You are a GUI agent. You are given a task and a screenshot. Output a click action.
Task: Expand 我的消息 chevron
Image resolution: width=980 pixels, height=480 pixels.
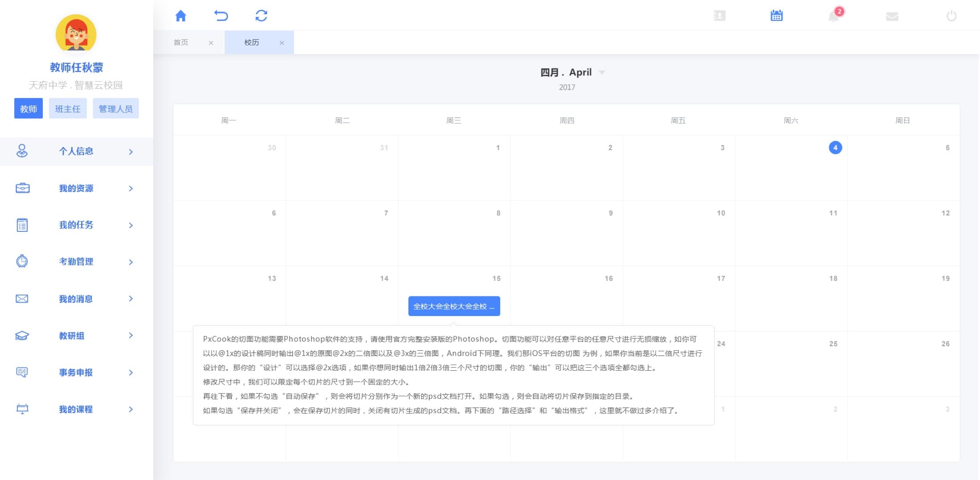click(x=131, y=299)
